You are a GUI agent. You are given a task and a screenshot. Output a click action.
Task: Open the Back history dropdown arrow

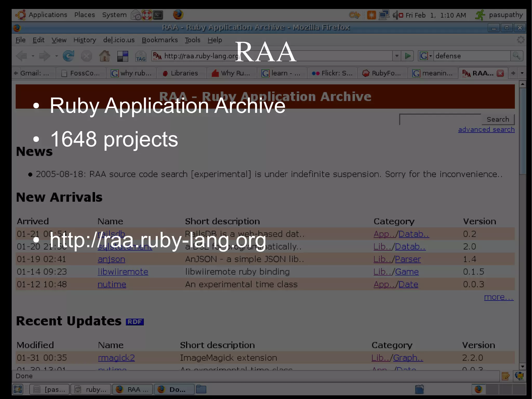coord(33,56)
